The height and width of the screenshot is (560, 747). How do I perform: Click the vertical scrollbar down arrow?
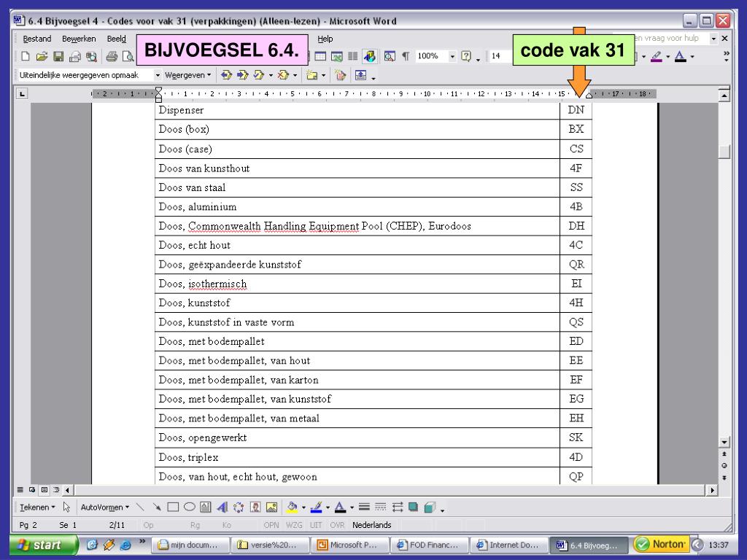724,442
